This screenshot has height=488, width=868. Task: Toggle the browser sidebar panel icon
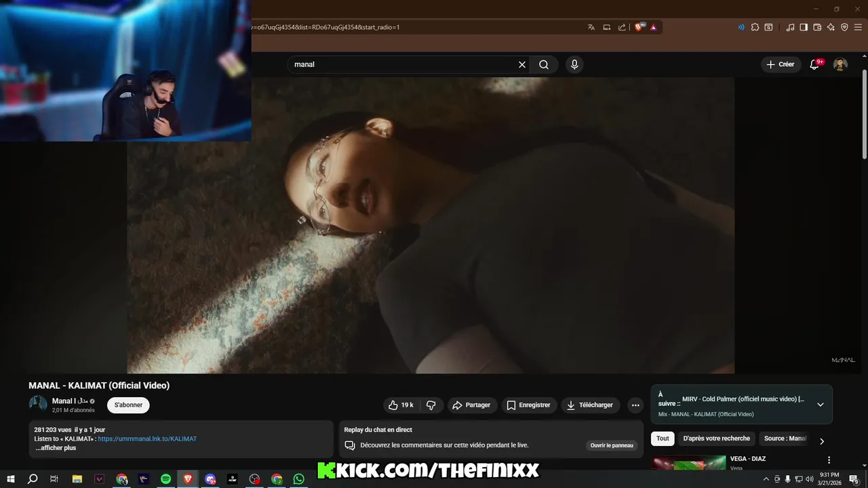coord(804,27)
